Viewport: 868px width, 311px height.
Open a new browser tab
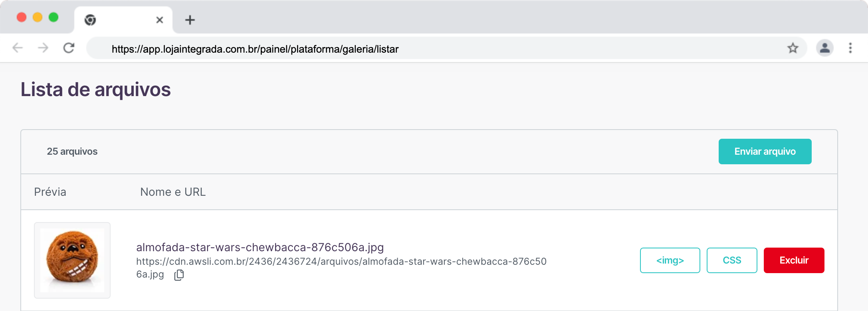190,20
